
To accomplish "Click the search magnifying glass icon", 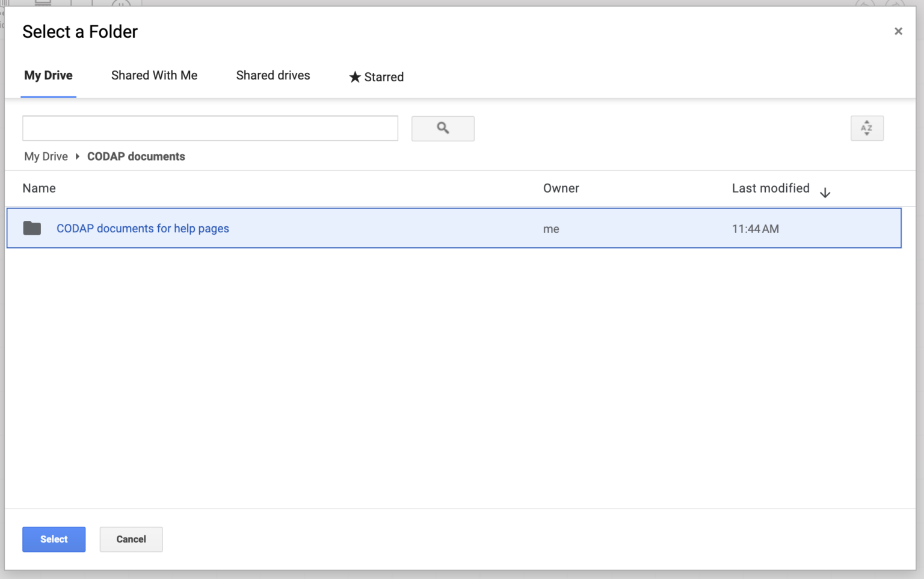I will coord(443,128).
